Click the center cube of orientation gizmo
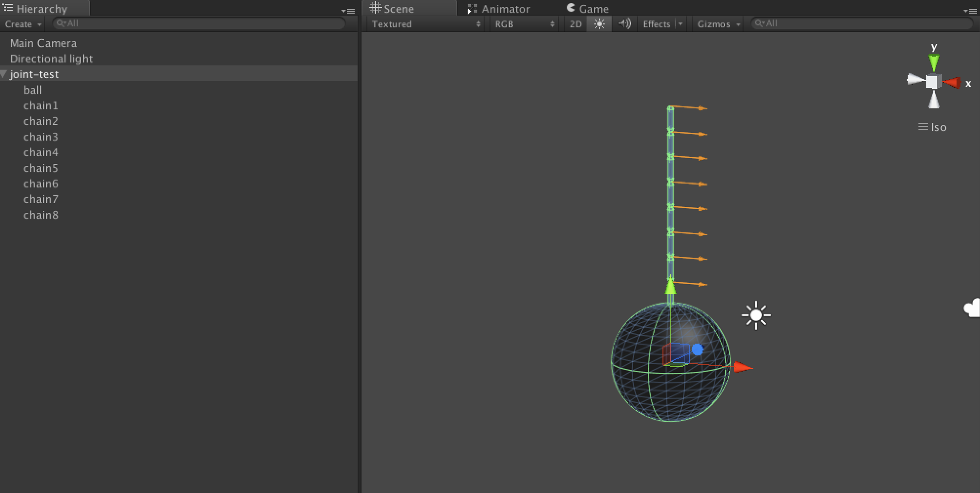Image resolution: width=980 pixels, height=493 pixels. tap(933, 82)
